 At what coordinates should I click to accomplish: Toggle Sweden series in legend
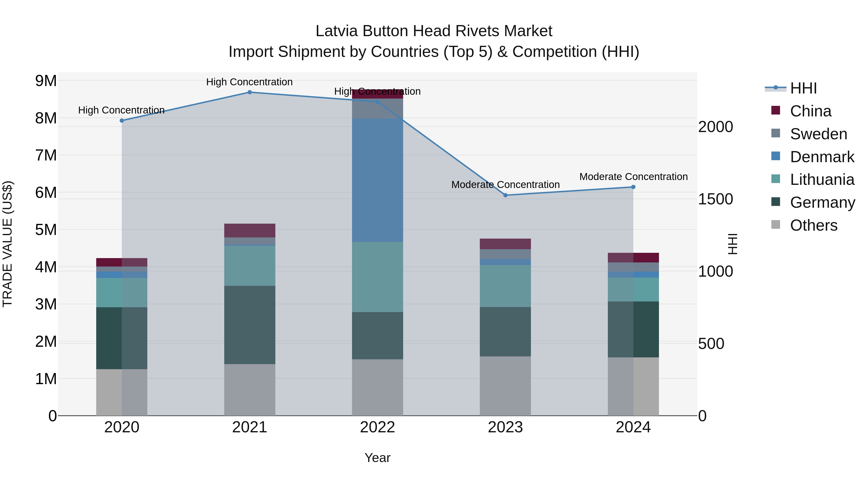809,134
